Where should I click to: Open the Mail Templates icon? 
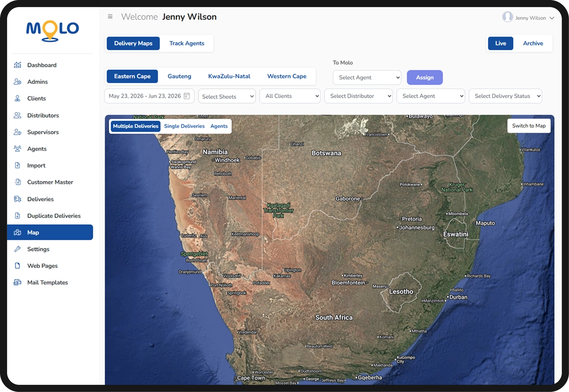coord(17,282)
